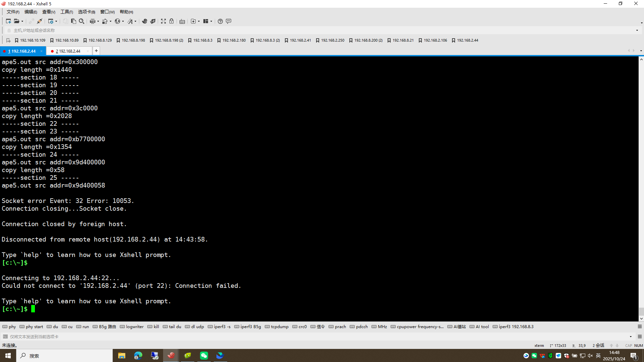This screenshot has height=362, width=644.
Task: Click the reconnect plug icon
Action: tap(40, 21)
